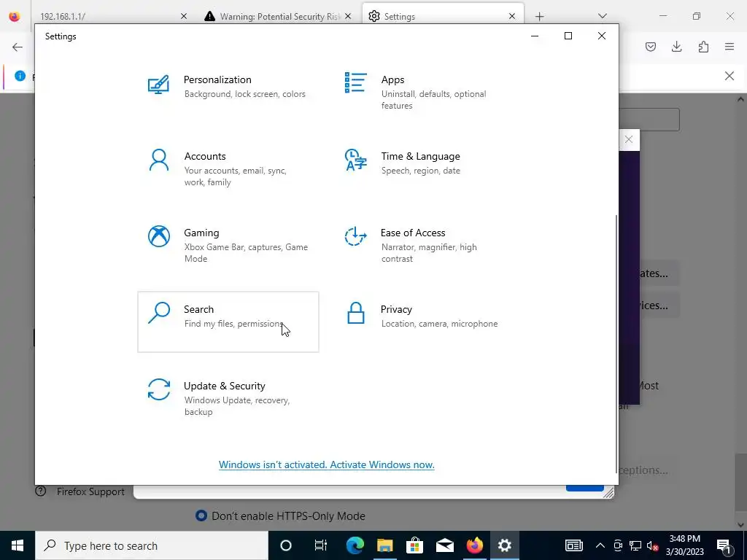Click the Personalization category title

point(217,79)
